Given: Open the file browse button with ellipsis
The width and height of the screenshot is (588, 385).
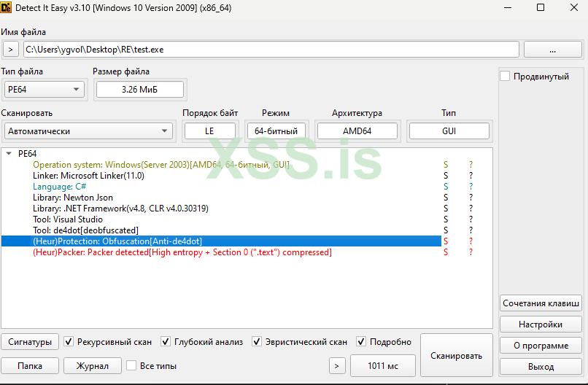Looking at the screenshot, I should (x=552, y=50).
